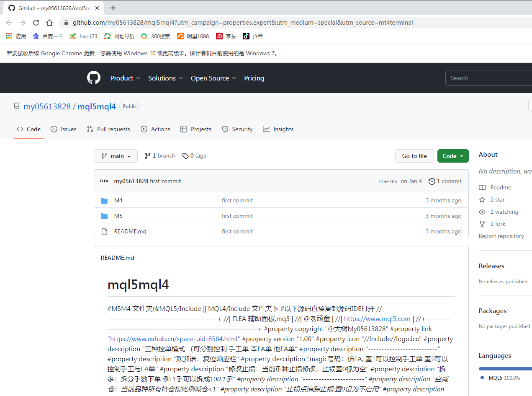The width and height of the screenshot is (532, 396).
Task: Open the Releases heading link
Action: click(491, 266)
